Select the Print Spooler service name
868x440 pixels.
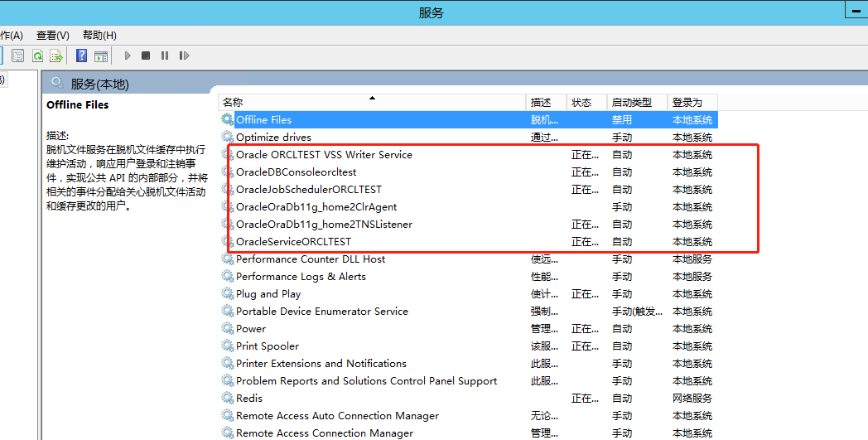(x=268, y=346)
